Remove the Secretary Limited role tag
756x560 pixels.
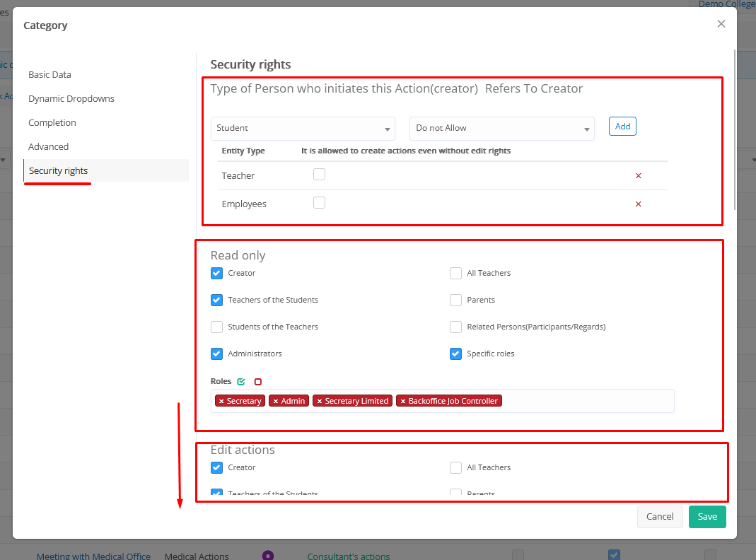320,401
